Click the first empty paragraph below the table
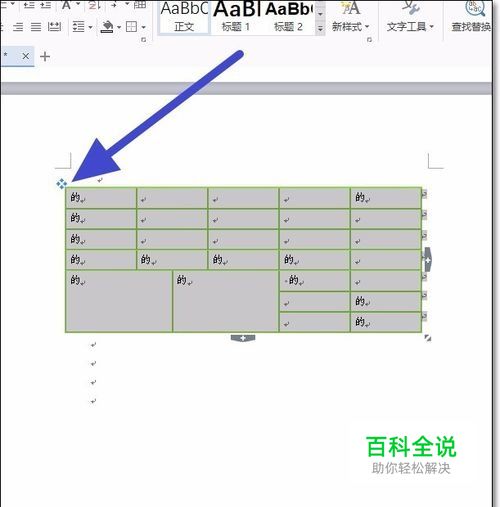This screenshot has height=507, width=500. pos(93,345)
